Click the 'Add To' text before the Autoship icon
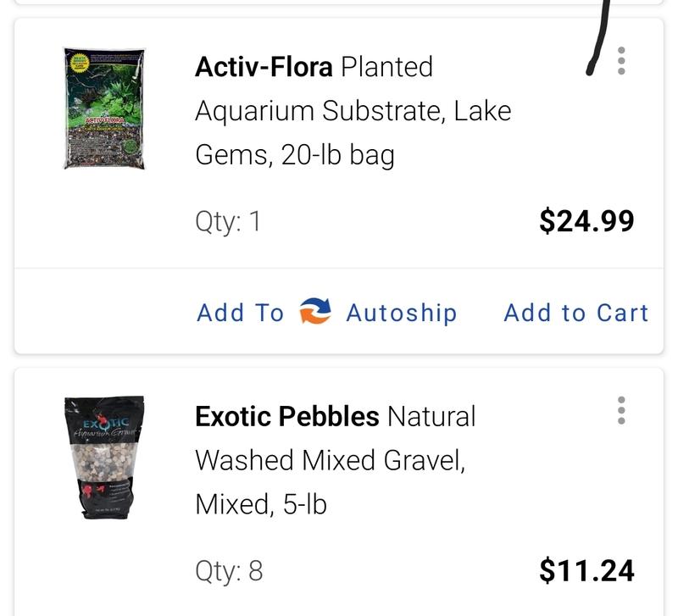Viewport: 678px width, 616px height. coord(240,313)
